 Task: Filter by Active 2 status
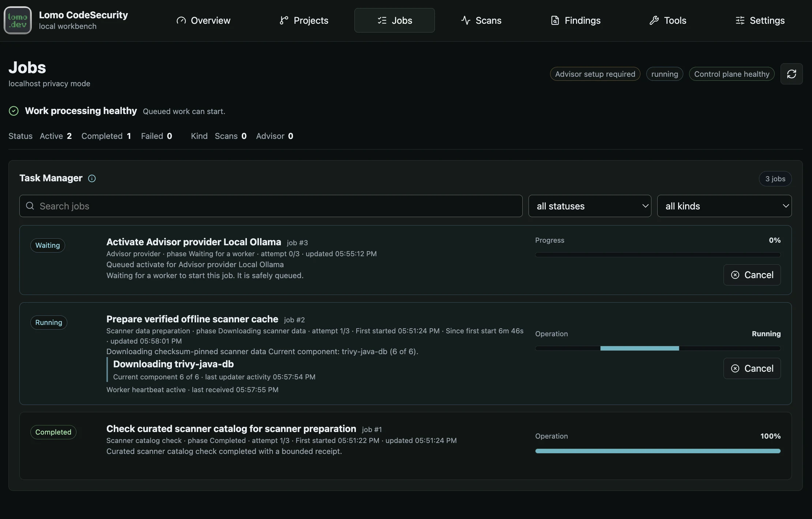pyautogui.click(x=56, y=136)
